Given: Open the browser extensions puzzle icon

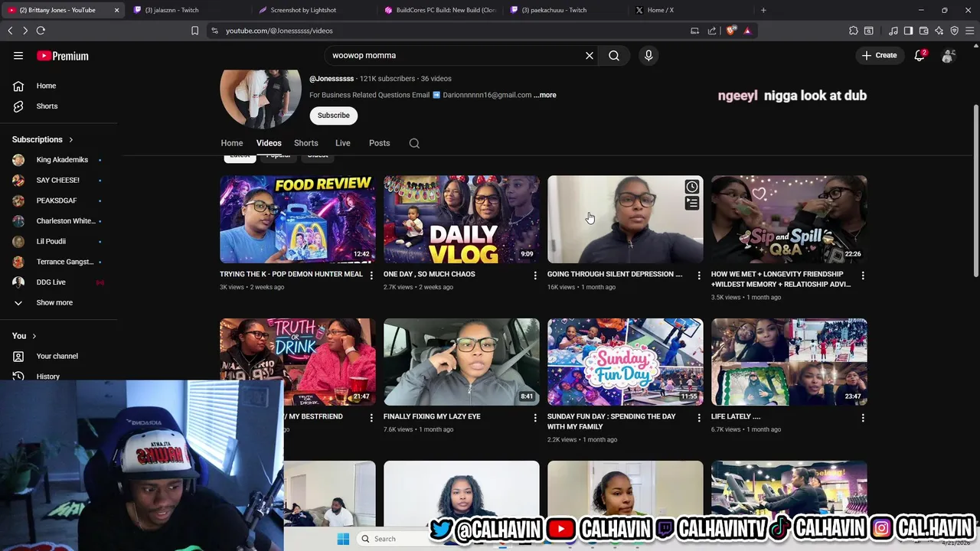Looking at the screenshot, I should pyautogui.click(x=854, y=31).
